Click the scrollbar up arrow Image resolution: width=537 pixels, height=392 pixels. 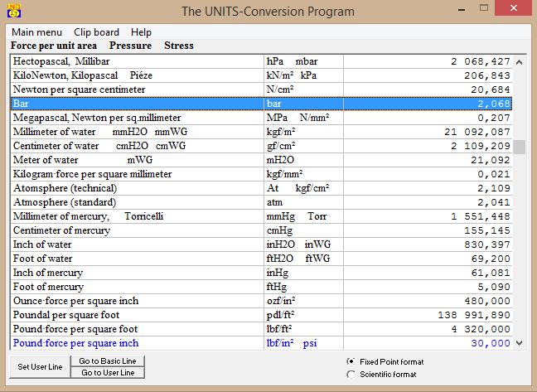coord(520,62)
